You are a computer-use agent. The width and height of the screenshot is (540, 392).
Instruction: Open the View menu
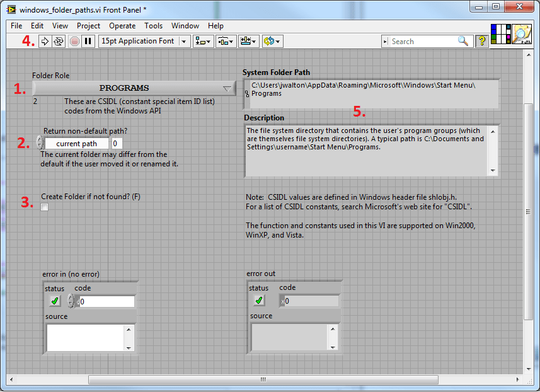pyautogui.click(x=60, y=26)
